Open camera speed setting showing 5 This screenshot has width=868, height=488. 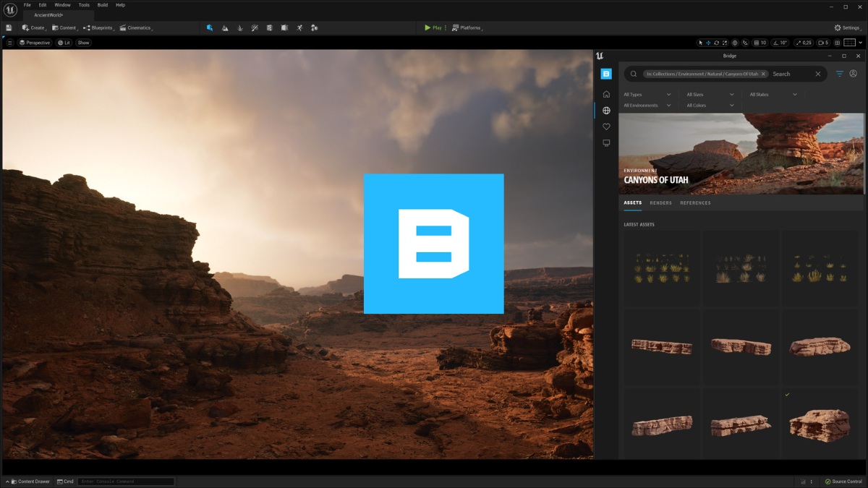pos(823,43)
